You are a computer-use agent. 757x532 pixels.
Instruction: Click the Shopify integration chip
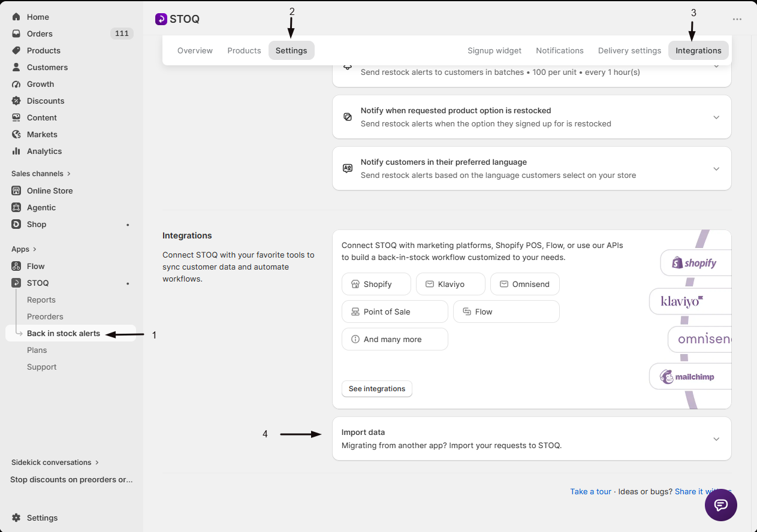point(376,284)
